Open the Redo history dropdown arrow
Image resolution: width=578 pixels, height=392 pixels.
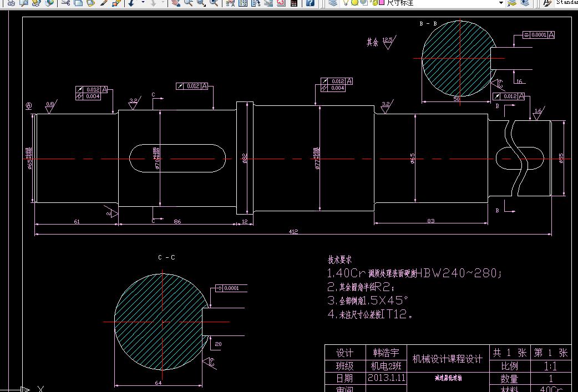pos(163,3)
